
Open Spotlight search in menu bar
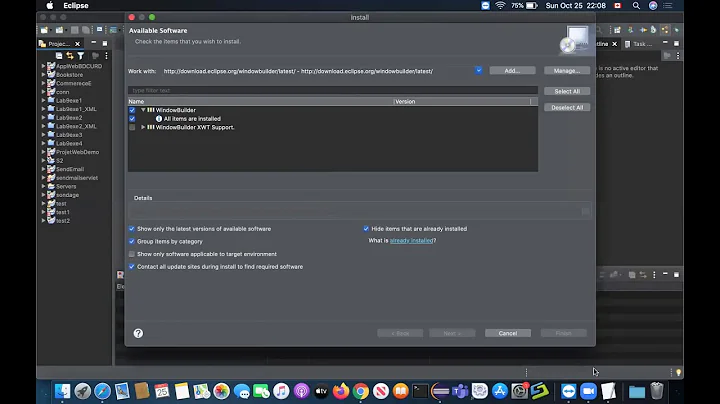[636, 6]
